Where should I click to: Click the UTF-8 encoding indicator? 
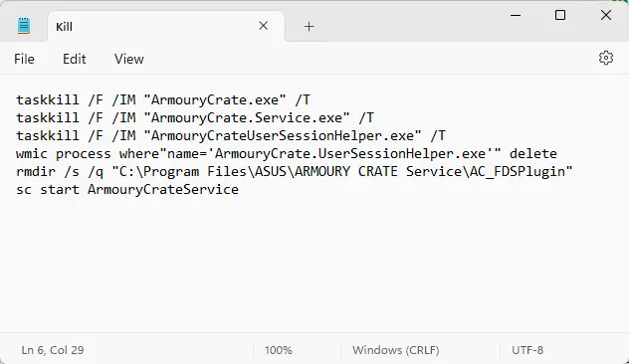[527, 350]
